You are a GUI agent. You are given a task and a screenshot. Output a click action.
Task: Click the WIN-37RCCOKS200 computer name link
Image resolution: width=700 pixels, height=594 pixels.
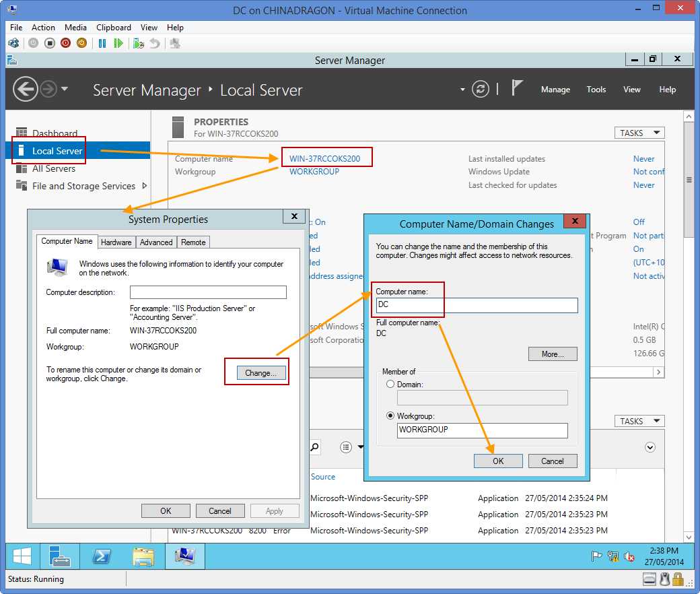(324, 158)
